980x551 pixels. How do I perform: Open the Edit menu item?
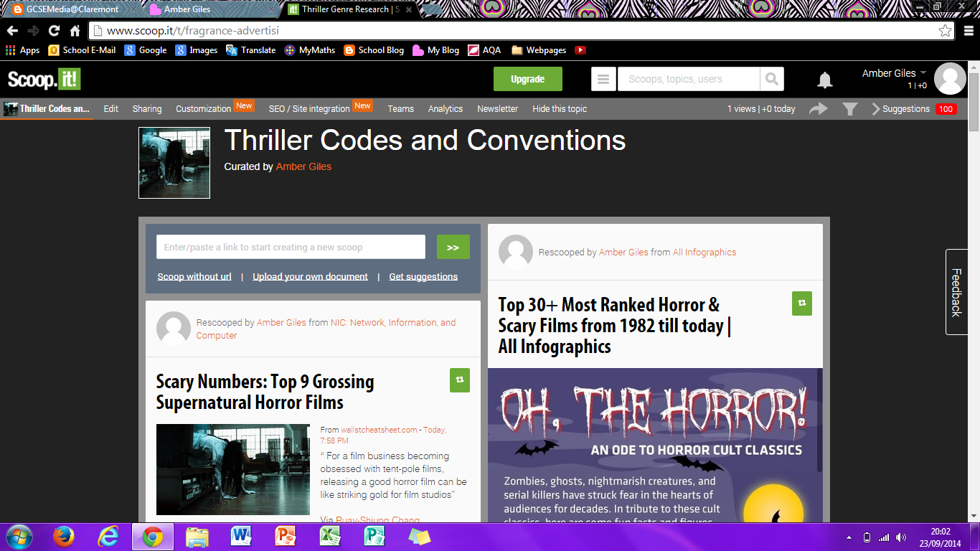[x=110, y=109]
